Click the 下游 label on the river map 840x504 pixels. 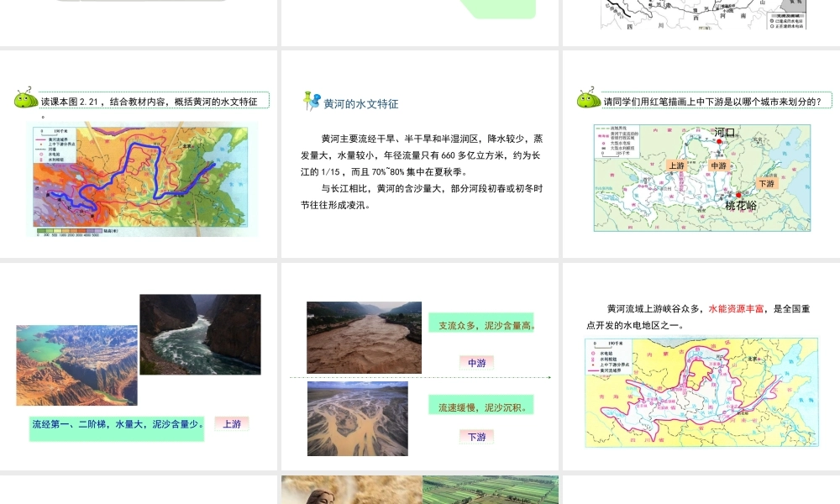(767, 183)
